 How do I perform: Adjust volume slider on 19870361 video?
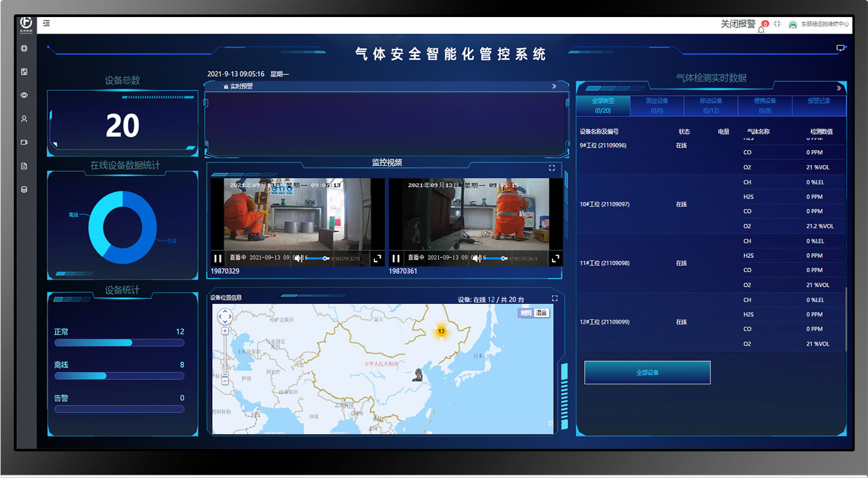coord(503,258)
